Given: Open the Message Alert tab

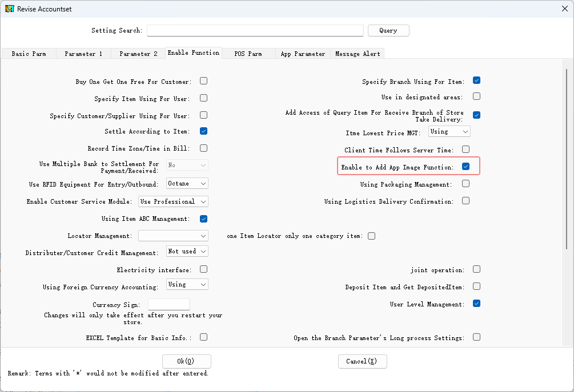Looking at the screenshot, I should click(358, 54).
